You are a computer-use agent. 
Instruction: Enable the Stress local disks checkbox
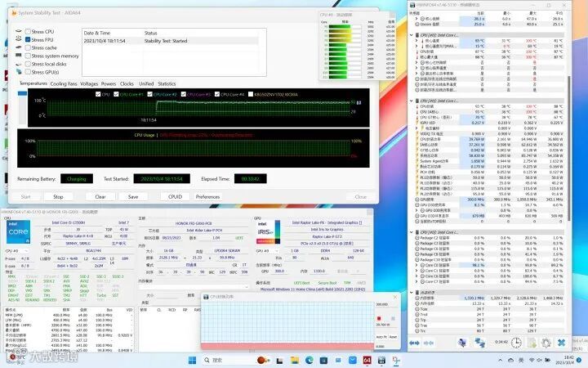[28, 64]
